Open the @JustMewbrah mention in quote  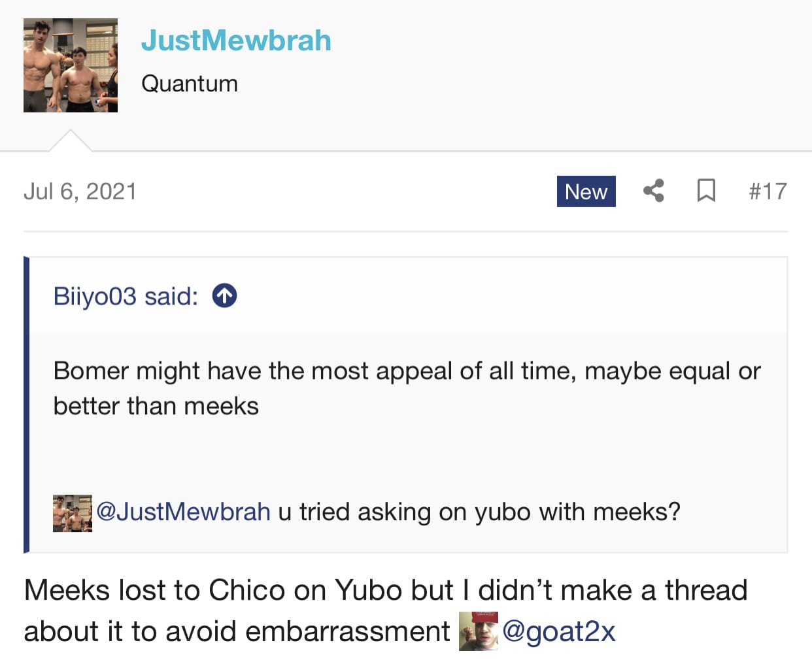tap(183, 512)
